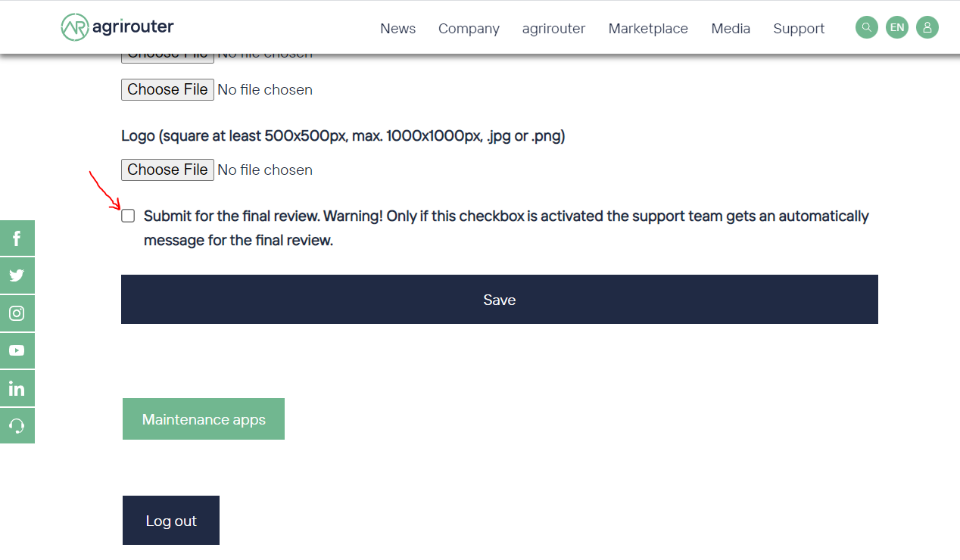This screenshot has height=560, width=960.
Task: Open the Marketplace menu entry
Action: (x=647, y=29)
